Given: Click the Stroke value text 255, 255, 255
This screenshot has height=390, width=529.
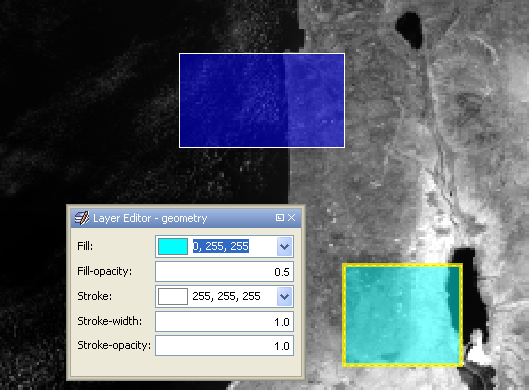Looking at the screenshot, I should pyautogui.click(x=226, y=296).
